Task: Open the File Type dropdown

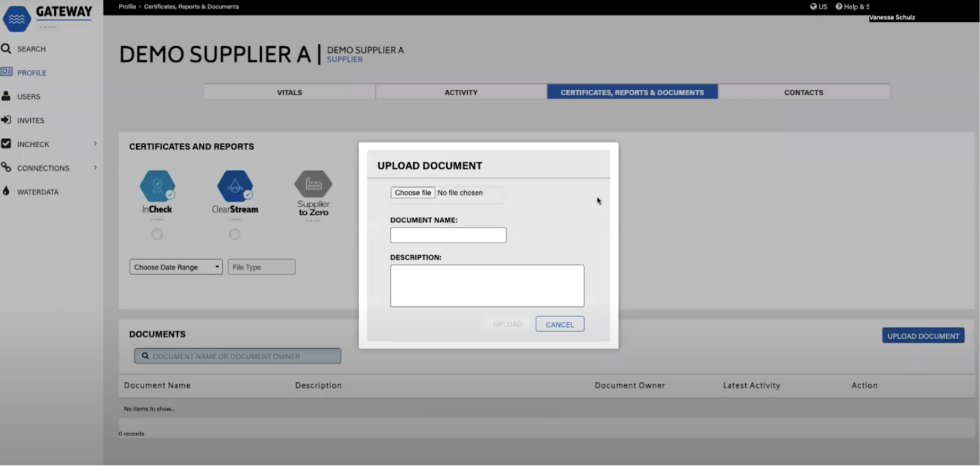Action: click(x=261, y=267)
